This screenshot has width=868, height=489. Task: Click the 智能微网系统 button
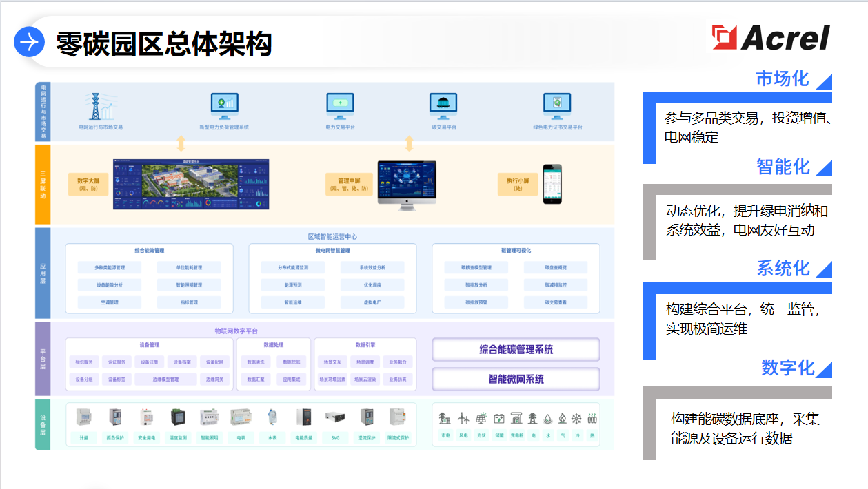(516, 379)
